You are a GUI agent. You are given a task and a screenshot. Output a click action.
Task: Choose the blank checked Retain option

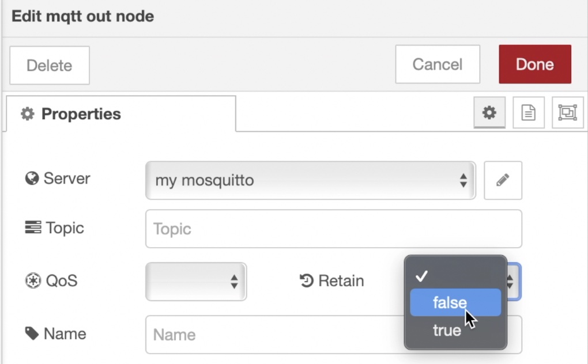click(x=455, y=276)
